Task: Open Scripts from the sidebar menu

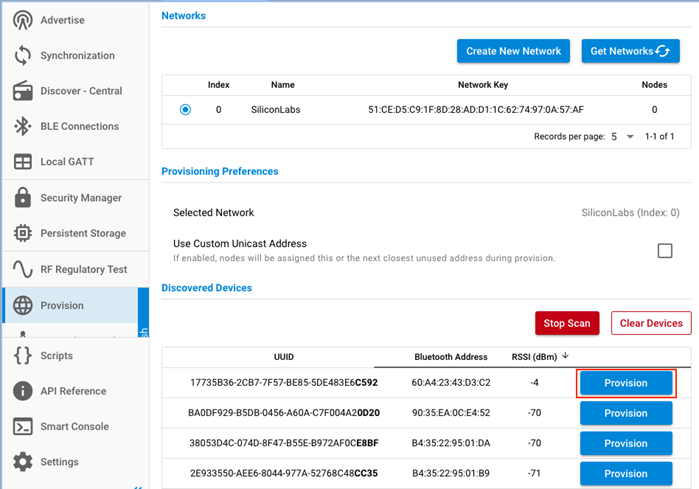Action: [58, 355]
